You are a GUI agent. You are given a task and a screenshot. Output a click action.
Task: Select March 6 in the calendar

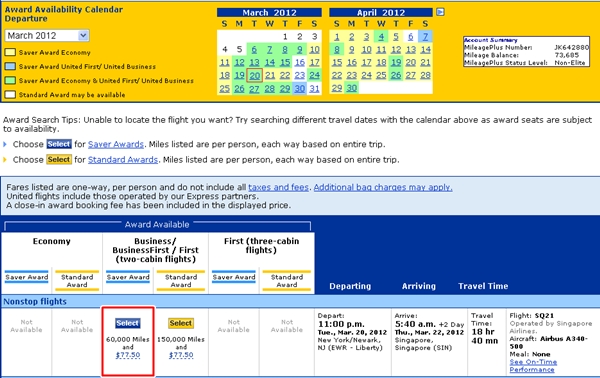[x=254, y=50]
